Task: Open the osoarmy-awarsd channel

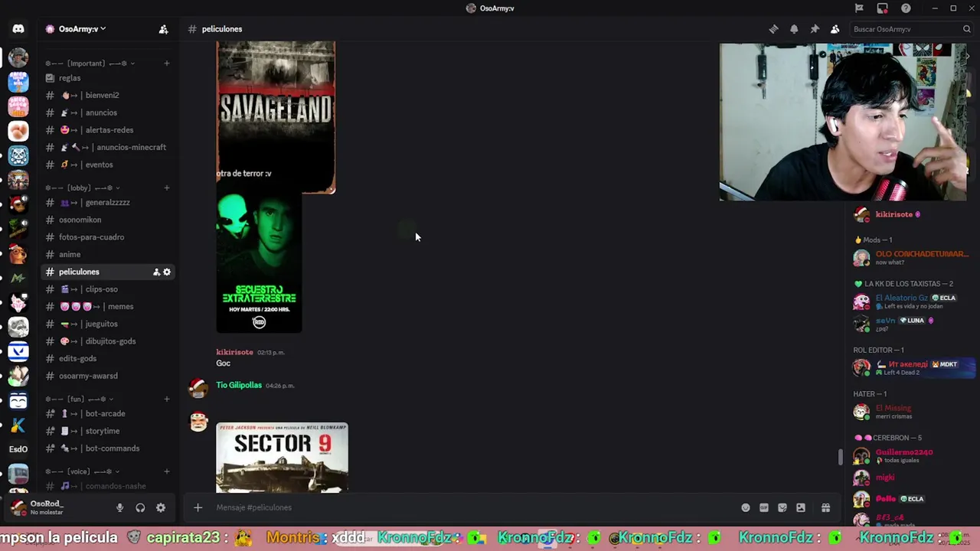Action: pyautogui.click(x=107, y=376)
